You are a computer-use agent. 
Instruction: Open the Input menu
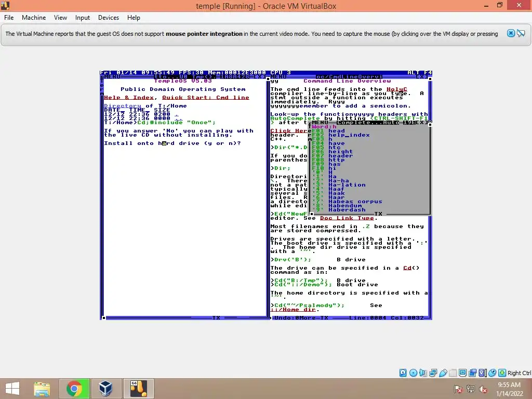pyautogui.click(x=83, y=18)
